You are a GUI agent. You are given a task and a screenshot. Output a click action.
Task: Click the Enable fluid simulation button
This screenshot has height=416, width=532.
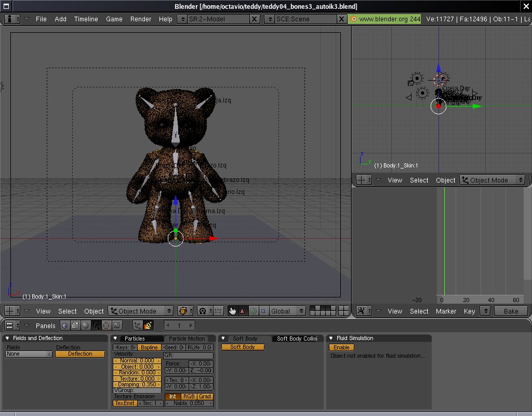tap(341, 347)
